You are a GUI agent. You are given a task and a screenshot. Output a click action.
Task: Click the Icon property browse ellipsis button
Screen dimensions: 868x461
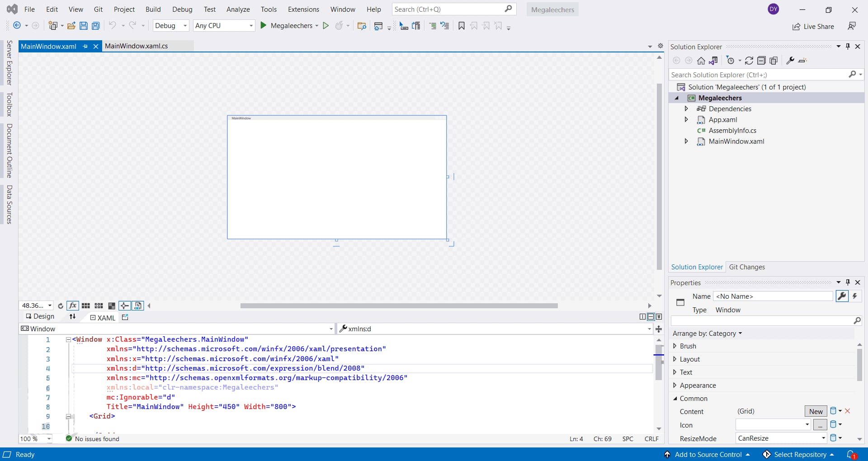point(820,425)
